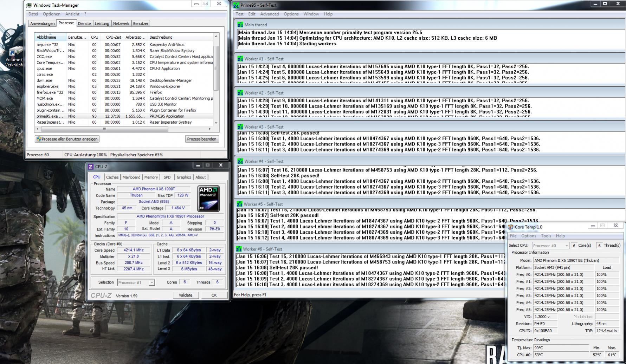Switch to the Benutzer tab

[x=141, y=24]
